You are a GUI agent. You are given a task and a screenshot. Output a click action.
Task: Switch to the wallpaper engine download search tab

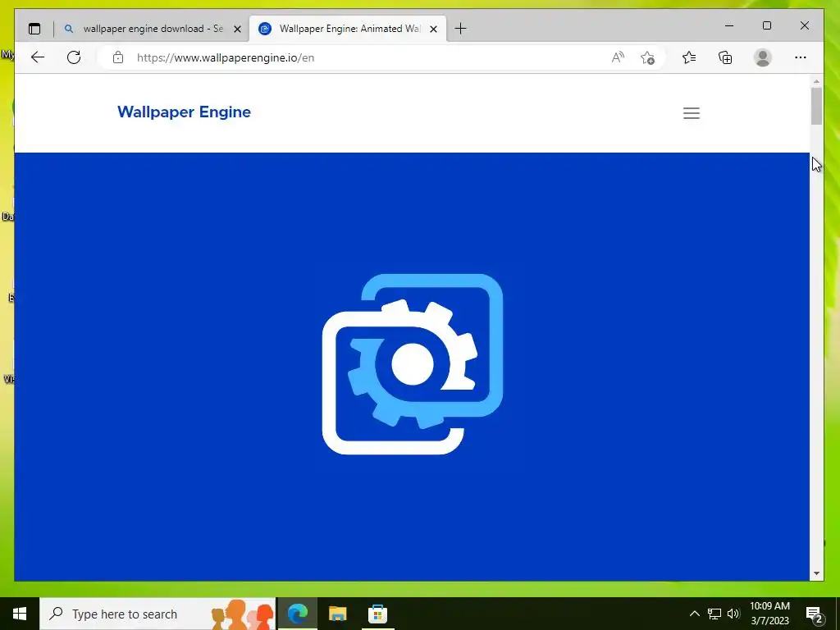(152, 29)
